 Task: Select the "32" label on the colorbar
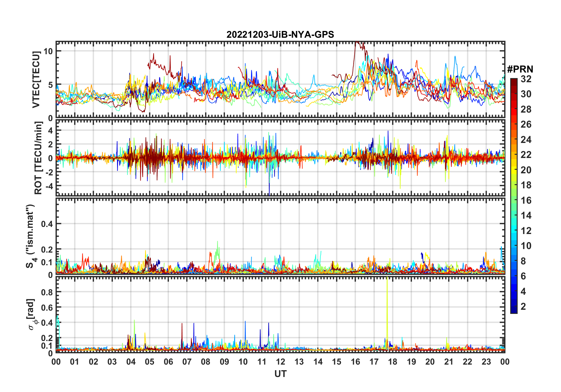point(526,79)
